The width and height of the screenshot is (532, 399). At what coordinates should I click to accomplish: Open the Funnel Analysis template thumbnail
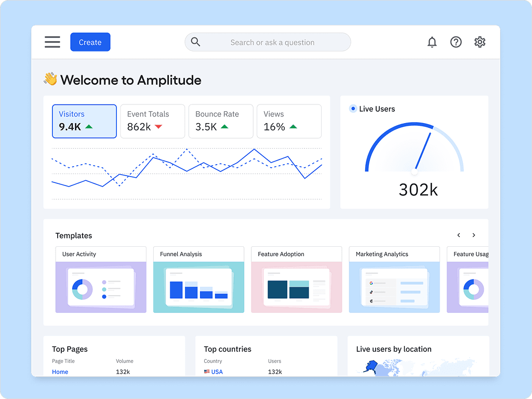198,286
